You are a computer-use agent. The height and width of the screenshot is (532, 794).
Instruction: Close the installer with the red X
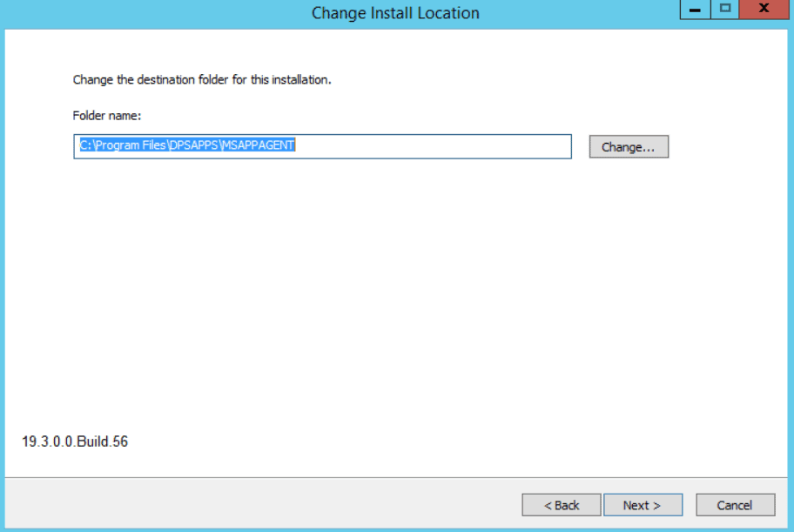point(764,10)
